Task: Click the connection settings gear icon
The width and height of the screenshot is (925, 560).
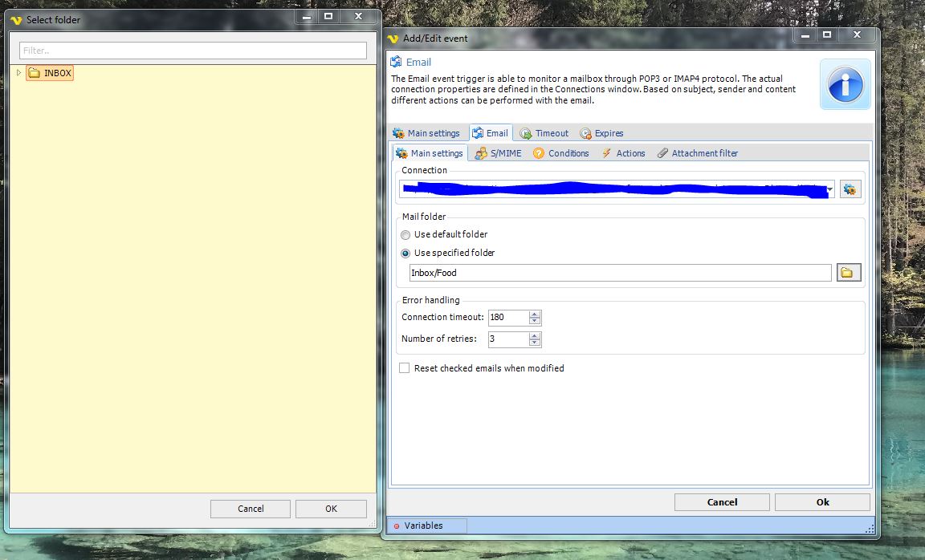Action: pos(851,189)
